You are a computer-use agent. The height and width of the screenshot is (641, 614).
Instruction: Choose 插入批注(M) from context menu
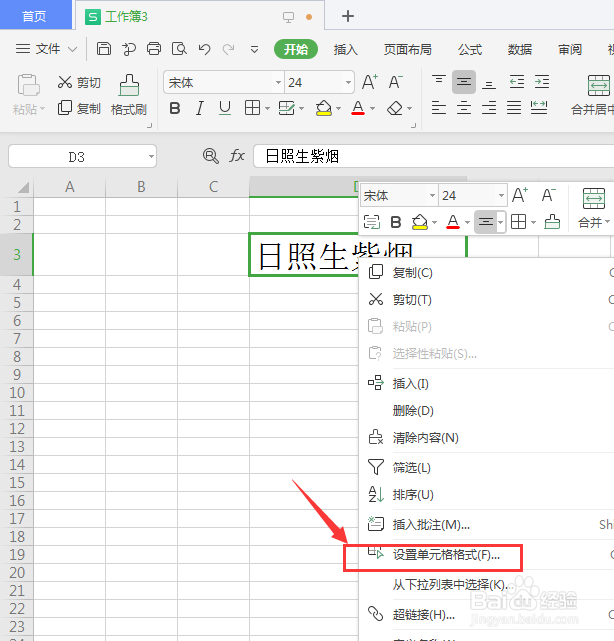[486, 524]
